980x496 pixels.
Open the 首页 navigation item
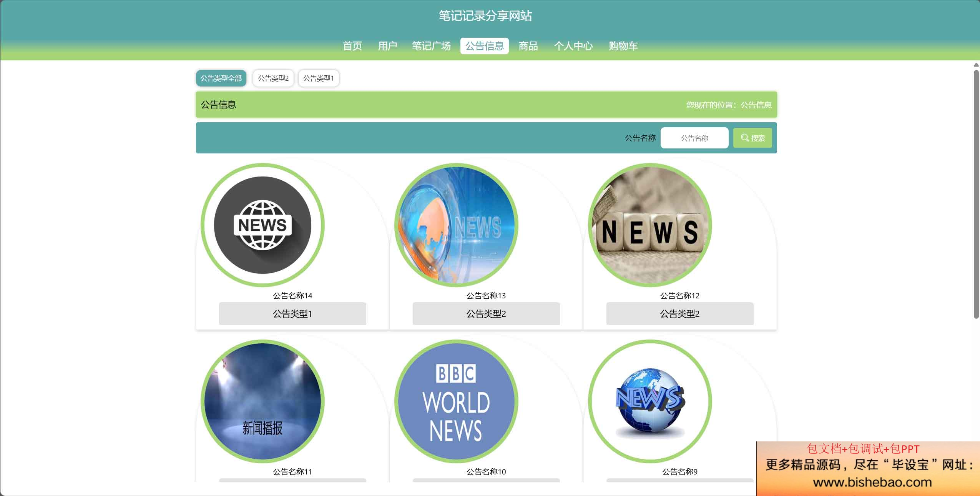pos(352,46)
